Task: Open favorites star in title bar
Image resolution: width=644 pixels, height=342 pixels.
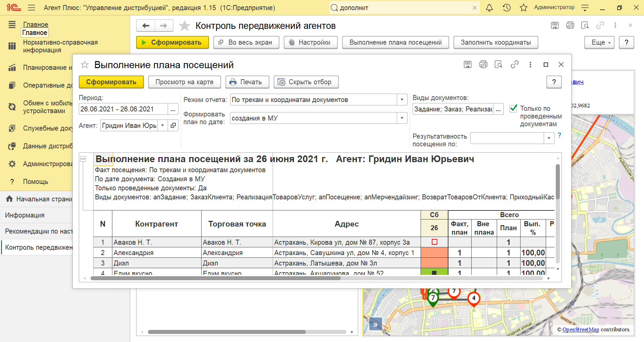Action: (523, 7)
